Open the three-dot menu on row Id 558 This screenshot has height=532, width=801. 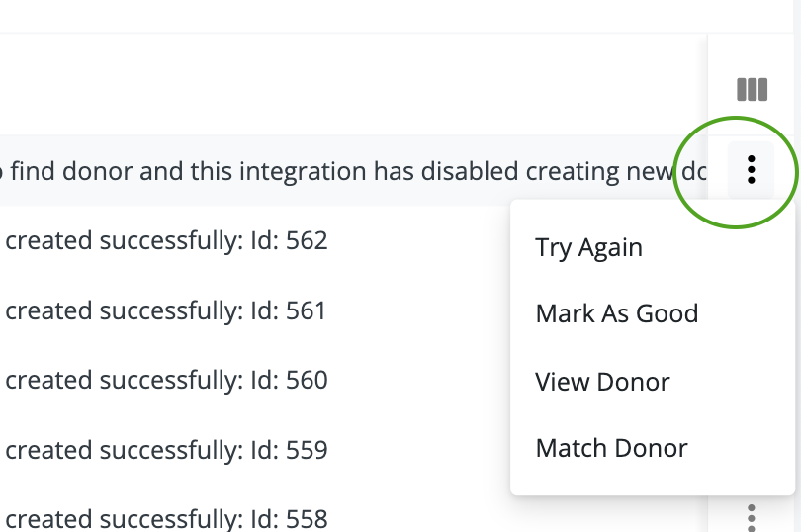[x=752, y=517]
